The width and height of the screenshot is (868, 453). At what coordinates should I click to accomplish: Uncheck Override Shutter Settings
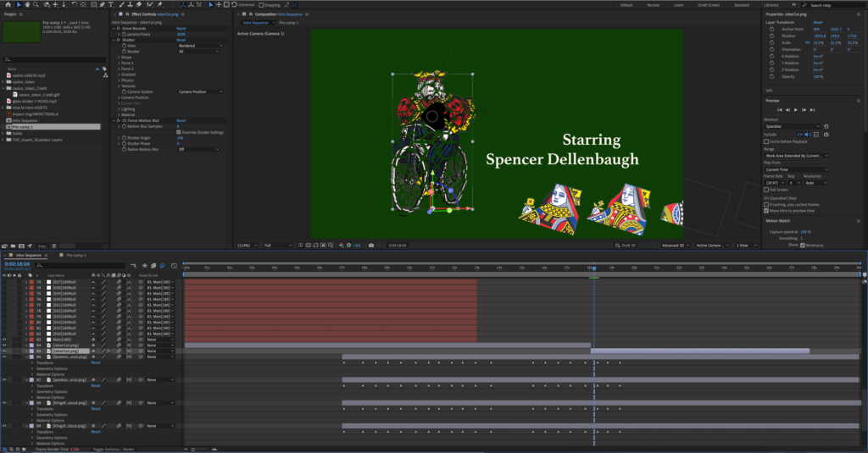[x=177, y=132]
